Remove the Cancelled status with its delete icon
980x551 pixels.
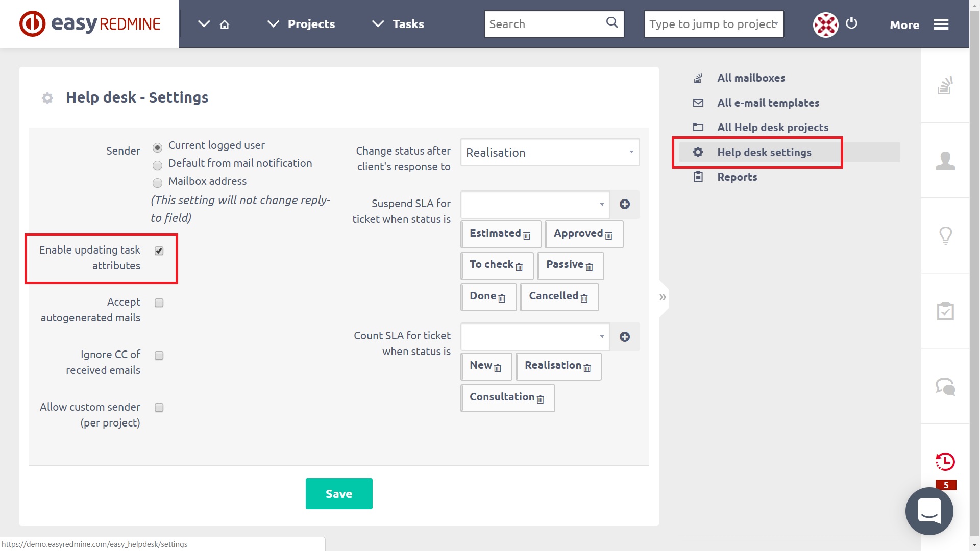(x=584, y=298)
